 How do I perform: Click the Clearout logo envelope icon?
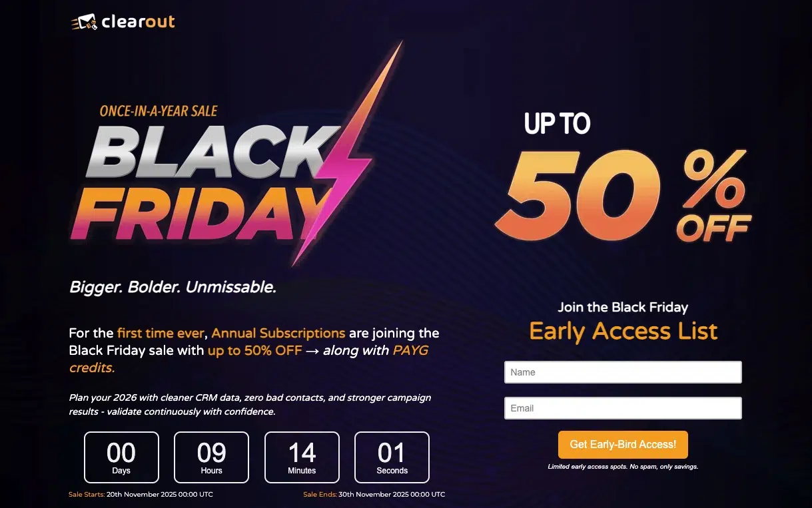coord(84,23)
